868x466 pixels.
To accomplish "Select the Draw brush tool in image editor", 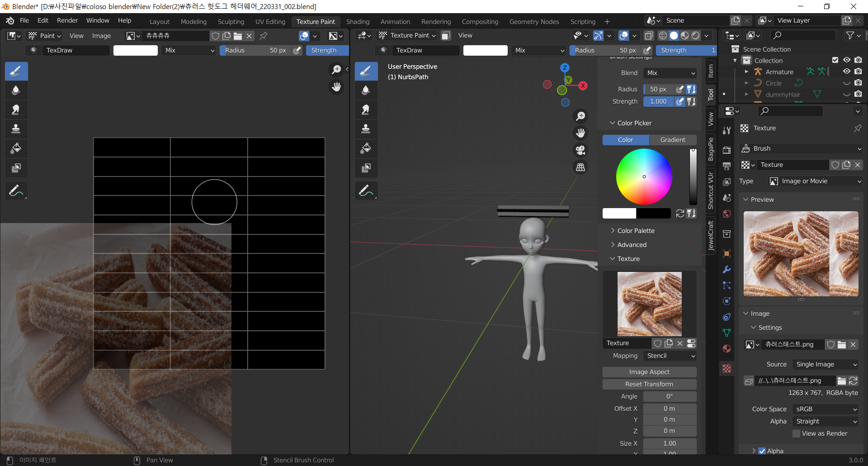I will tap(16, 71).
